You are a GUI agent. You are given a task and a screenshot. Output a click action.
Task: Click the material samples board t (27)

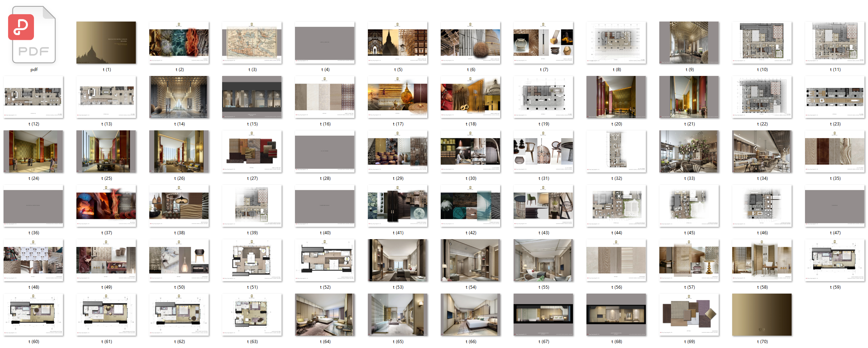(x=252, y=151)
